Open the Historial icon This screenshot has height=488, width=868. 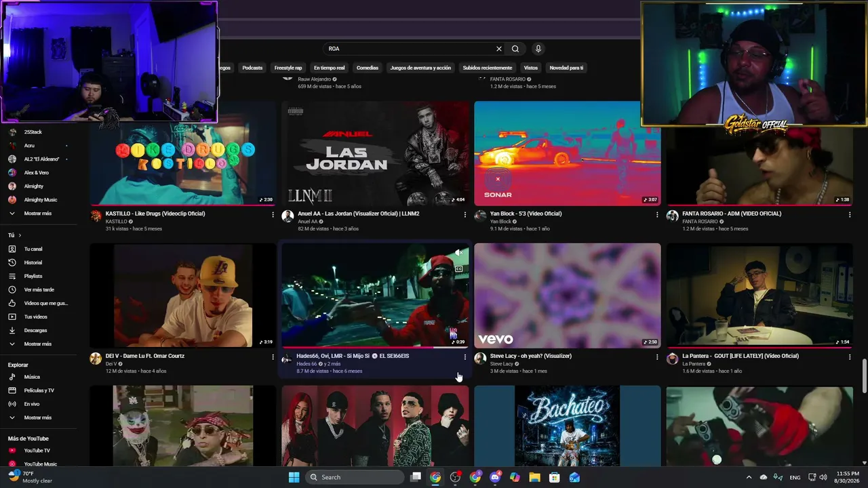pyautogui.click(x=12, y=262)
